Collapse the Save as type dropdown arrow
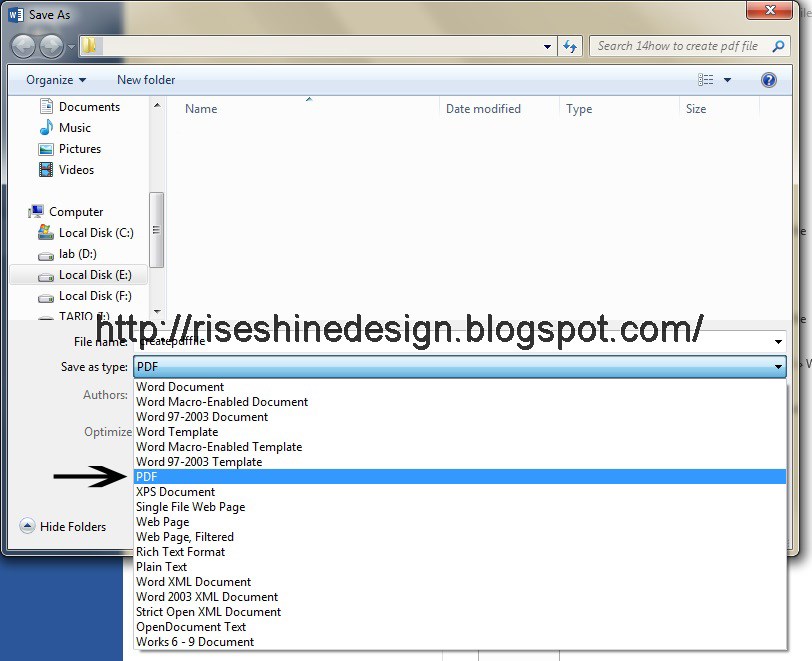 coord(778,367)
